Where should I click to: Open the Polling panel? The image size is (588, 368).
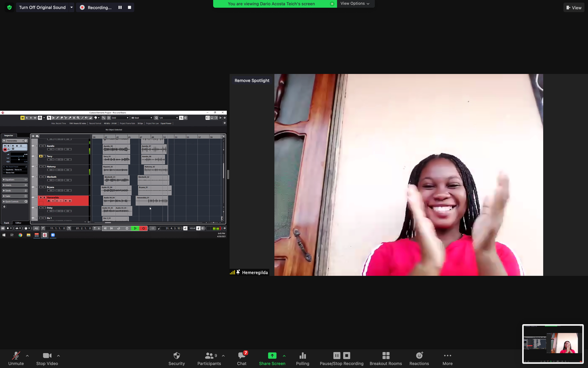point(302,358)
